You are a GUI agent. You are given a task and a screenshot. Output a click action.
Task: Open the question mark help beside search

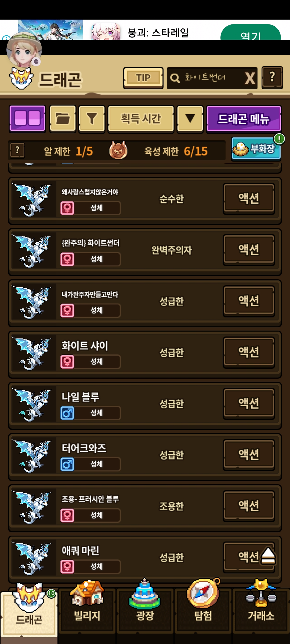tap(272, 78)
